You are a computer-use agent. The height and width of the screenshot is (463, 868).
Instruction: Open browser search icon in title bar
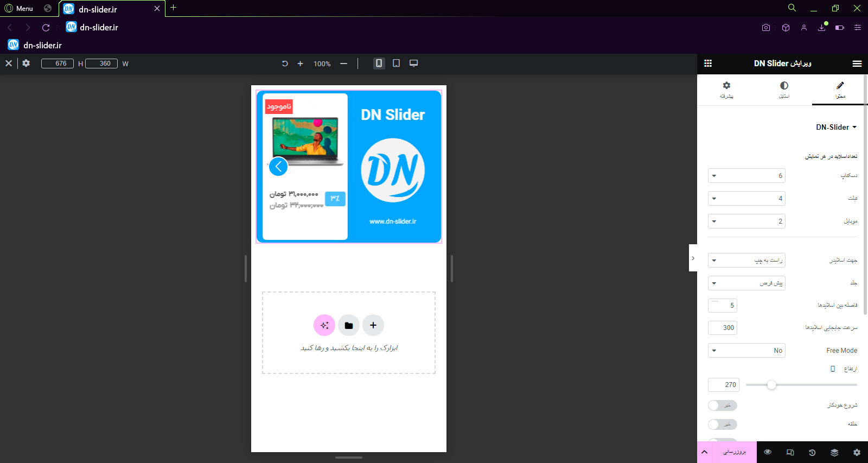coord(792,8)
